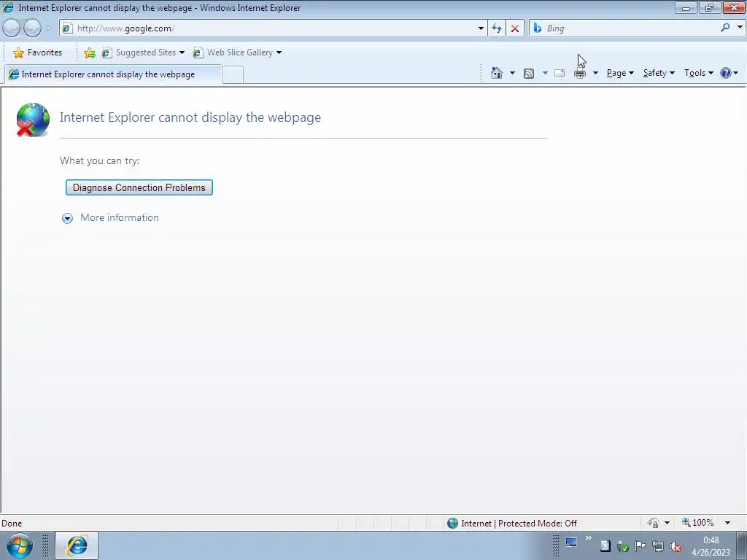The image size is (747, 560).
Task: Open a new blank tab
Action: [233, 75]
